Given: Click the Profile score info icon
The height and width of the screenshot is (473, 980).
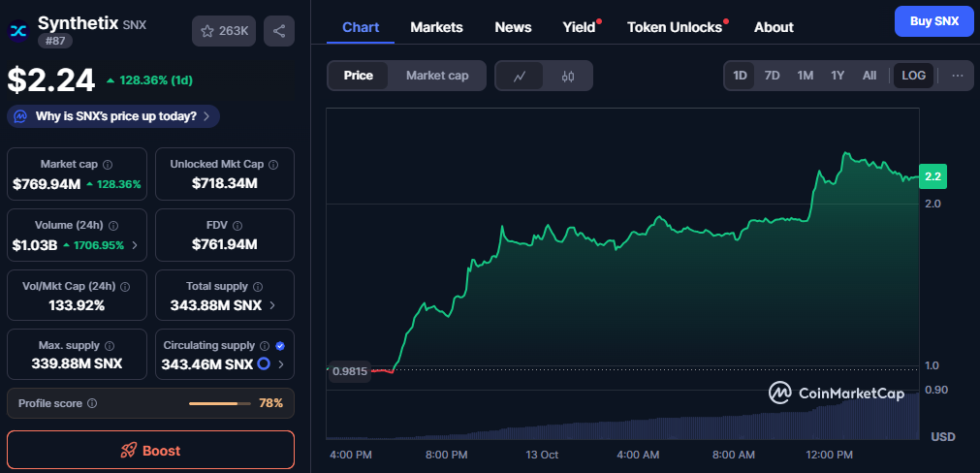Looking at the screenshot, I should coord(92,402).
